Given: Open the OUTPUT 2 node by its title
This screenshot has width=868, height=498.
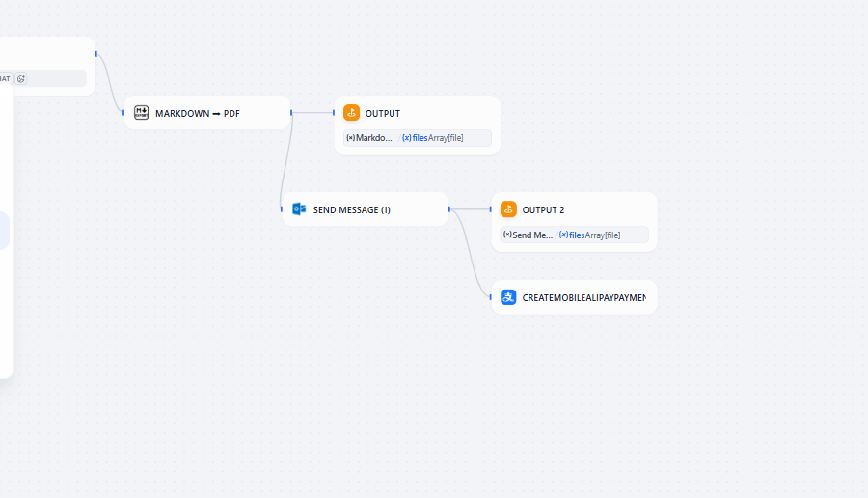Looking at the screenshot, I should 543,210.
